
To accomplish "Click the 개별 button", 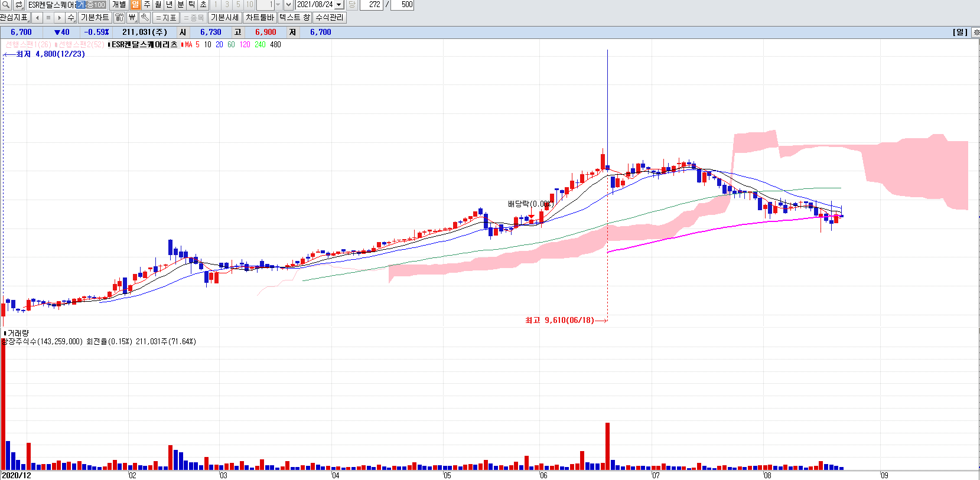I will (x=119, y=5).
